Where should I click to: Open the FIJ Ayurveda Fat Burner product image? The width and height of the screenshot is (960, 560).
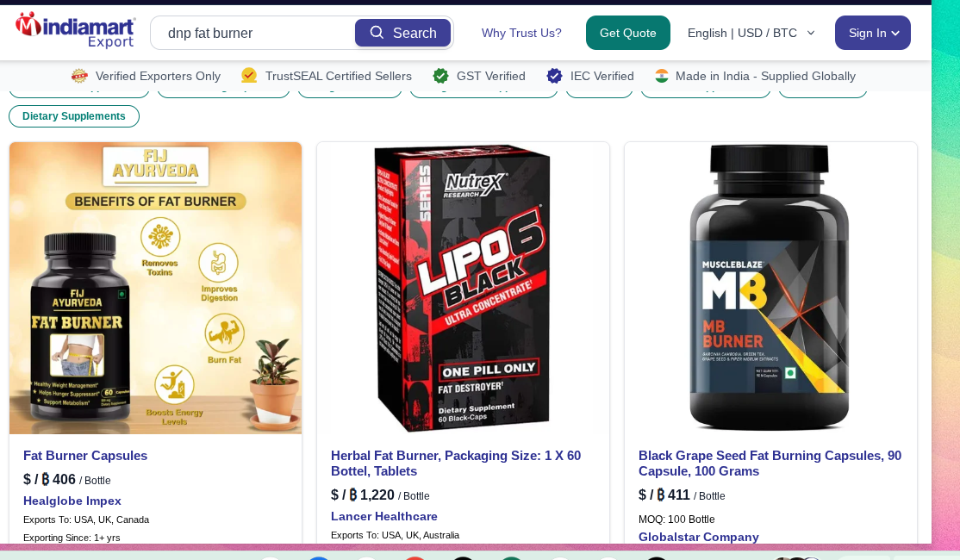click(x=155, y=289)
